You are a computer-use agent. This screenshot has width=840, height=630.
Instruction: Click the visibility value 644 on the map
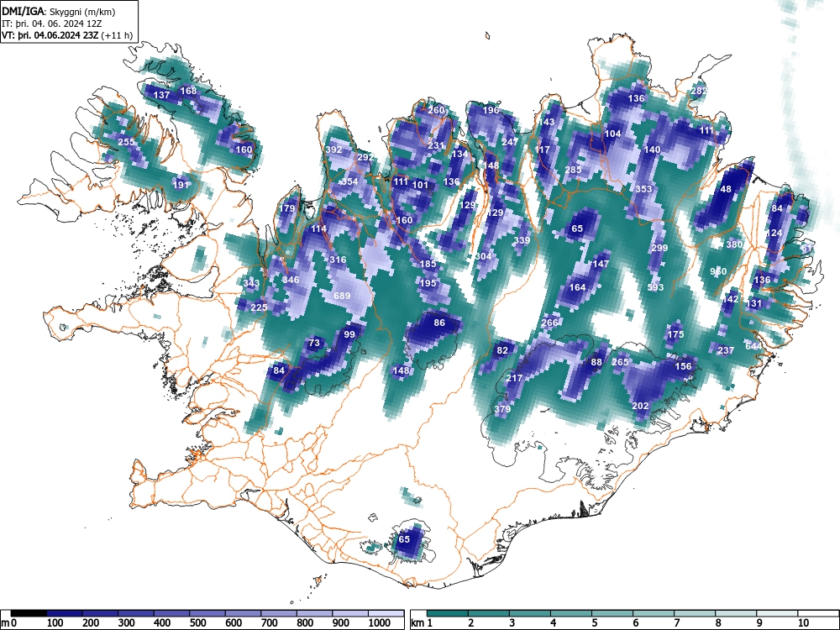point(753,346)
